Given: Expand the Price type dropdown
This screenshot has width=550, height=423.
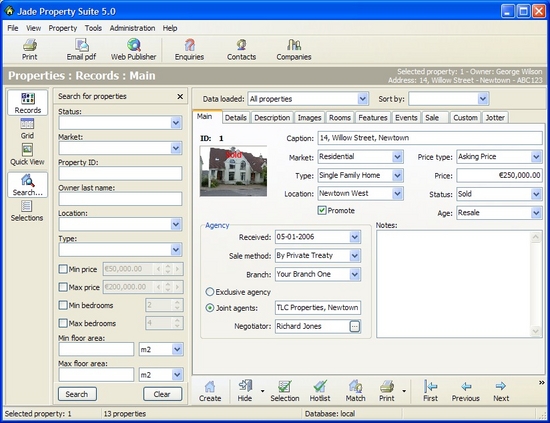Looking at the screenshot, I should pos(536,156).
